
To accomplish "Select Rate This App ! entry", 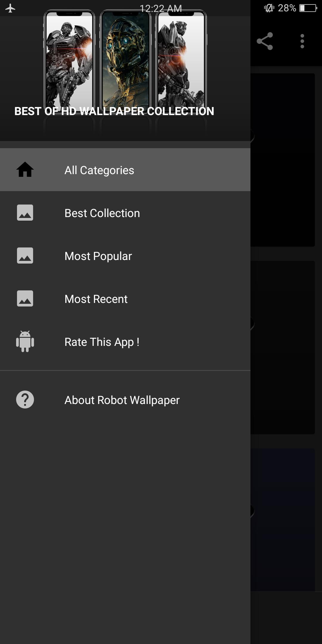I will tap(125, 341).
